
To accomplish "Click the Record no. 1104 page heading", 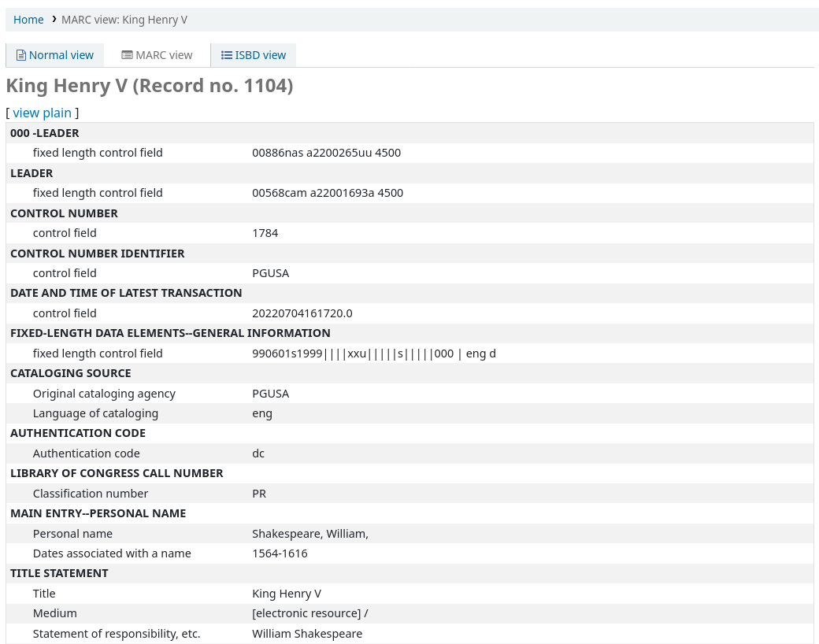I will (150, 86).
